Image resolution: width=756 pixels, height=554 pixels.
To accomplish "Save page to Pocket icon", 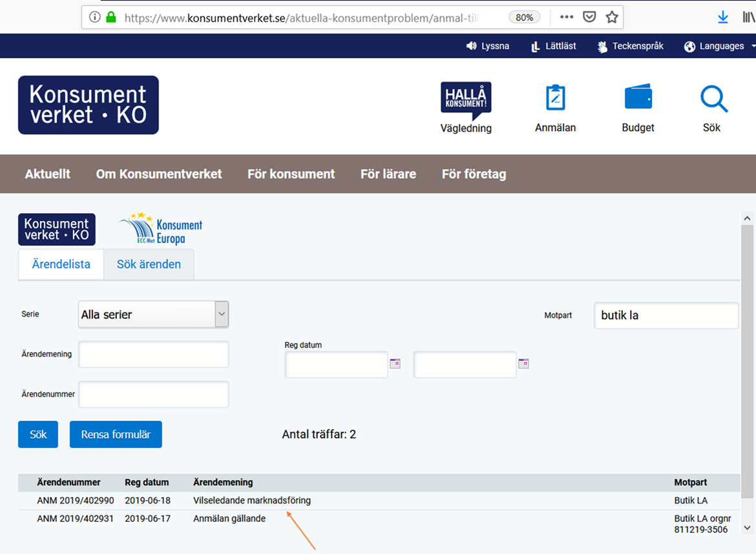I will click(x=589, y=17).
